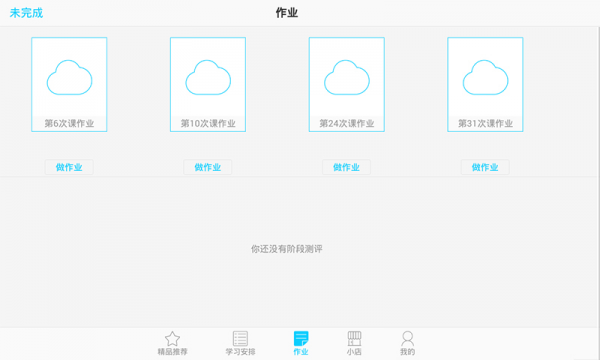Tap 做作业 under 第24次课作业

[346, 167]
